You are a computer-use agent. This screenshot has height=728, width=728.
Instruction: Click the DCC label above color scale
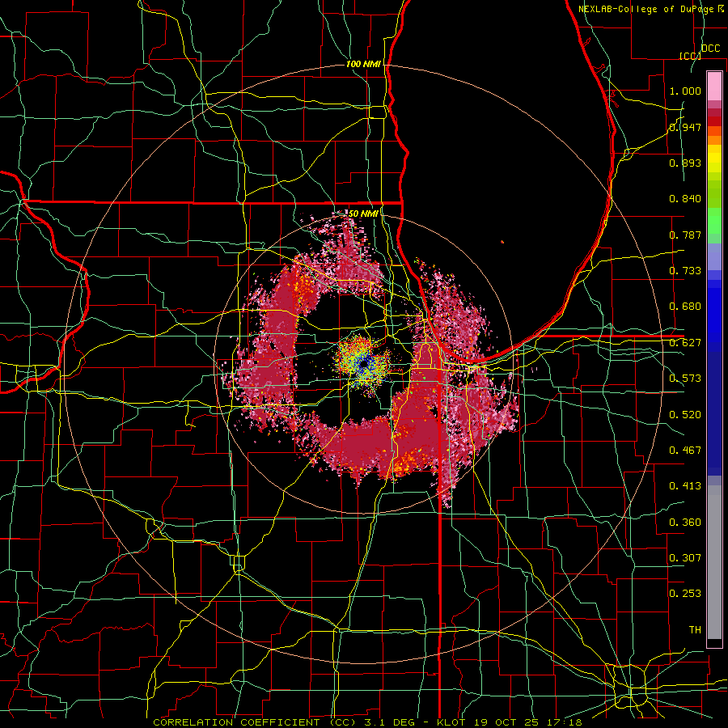point(711,49)
